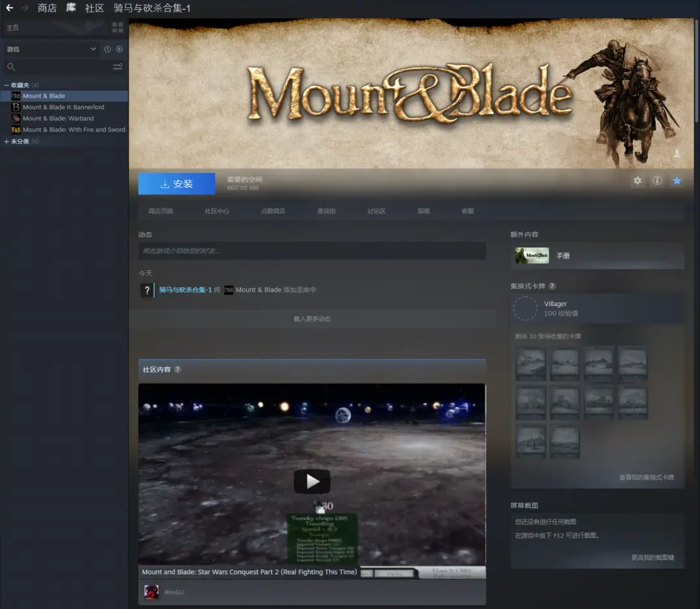Viewport: 700px width, 609px height.
Task: Open the 游戏 dropdown in the sidebar
Action: coord(51,49)
